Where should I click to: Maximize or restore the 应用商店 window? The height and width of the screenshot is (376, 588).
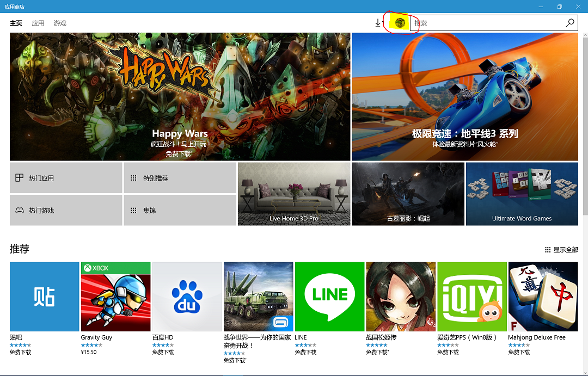tap(559, 7)
